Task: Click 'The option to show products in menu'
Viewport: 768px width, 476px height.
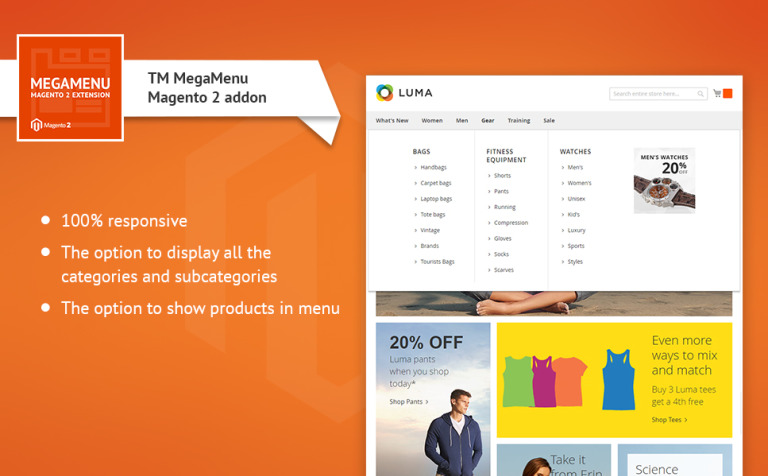Action: point(200,309)
